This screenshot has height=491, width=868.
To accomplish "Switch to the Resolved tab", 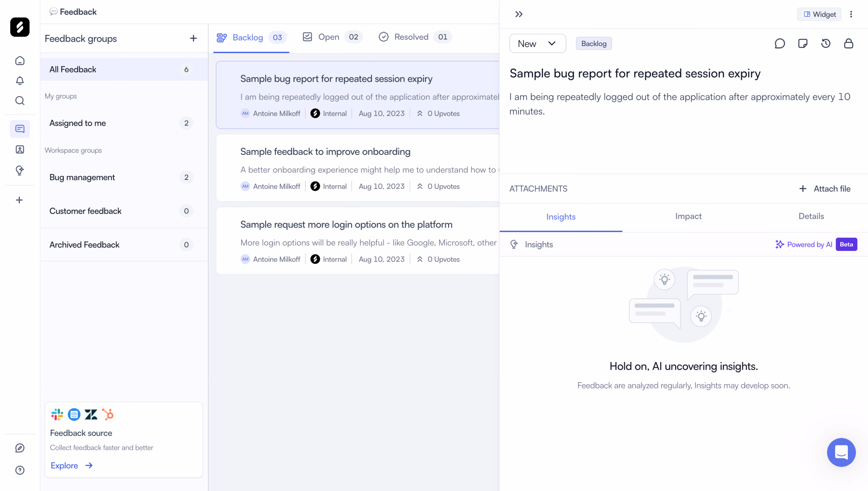I will 415,37.
